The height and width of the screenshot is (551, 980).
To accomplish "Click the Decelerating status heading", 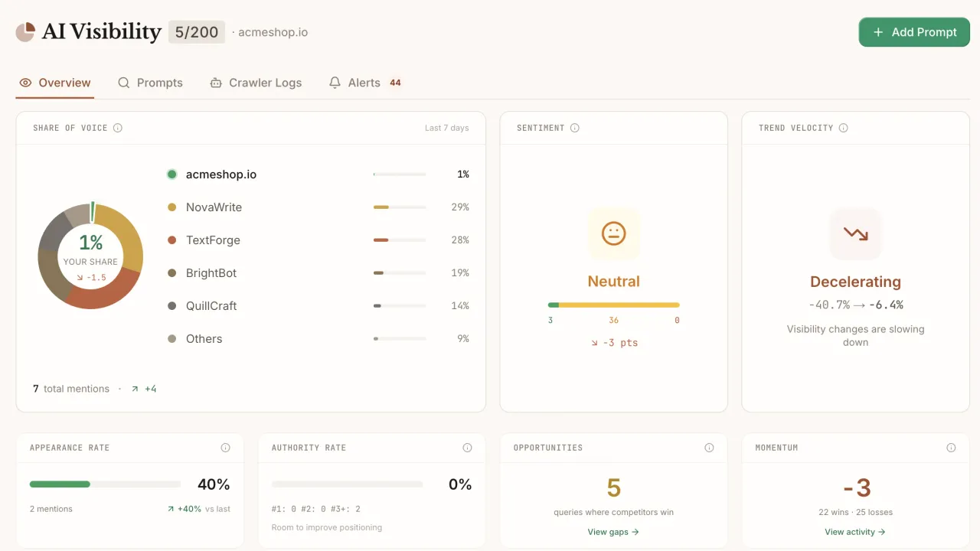I will pos(856,282).
